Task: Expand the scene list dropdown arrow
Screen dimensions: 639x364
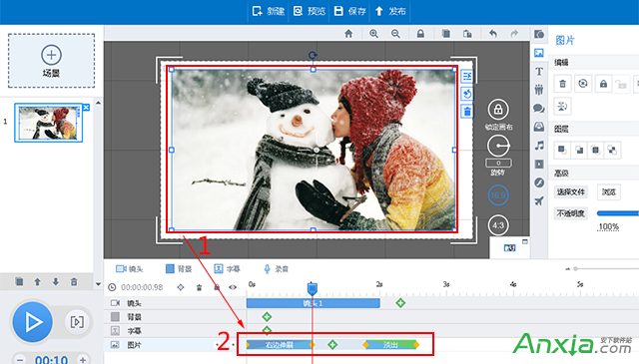Action: [x=98, y=284]
